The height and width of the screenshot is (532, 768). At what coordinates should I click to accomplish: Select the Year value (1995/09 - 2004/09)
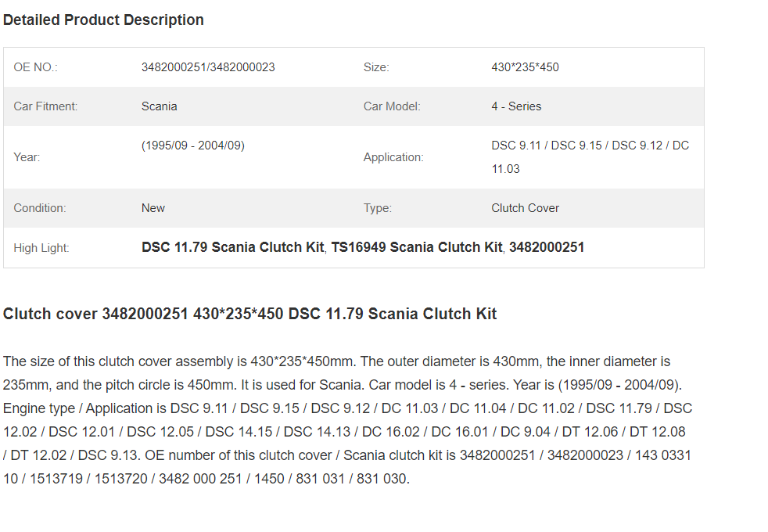click(193, 146)
